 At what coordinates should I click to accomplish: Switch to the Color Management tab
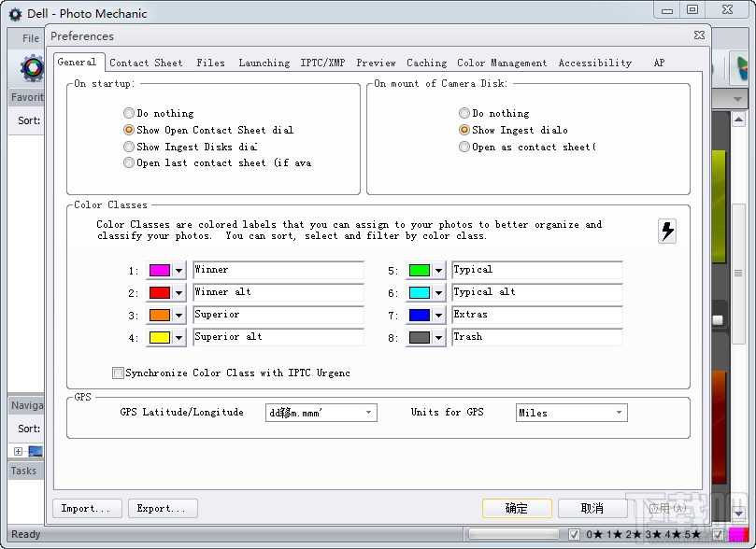pos(502,63)
